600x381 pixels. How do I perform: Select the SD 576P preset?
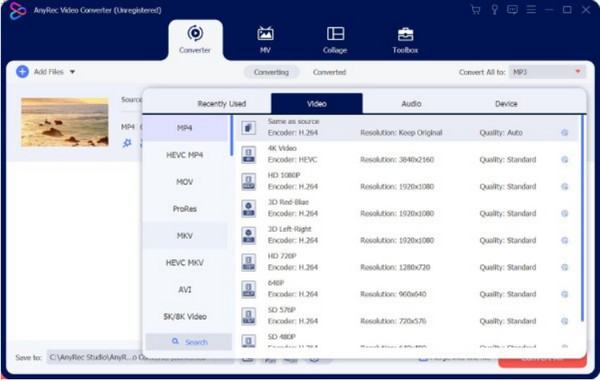[406, 316]
